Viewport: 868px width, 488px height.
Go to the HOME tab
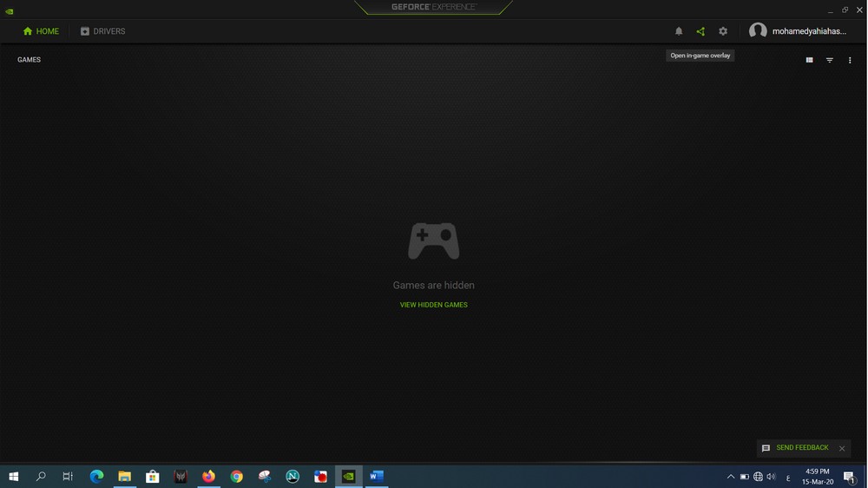(41, 31)
